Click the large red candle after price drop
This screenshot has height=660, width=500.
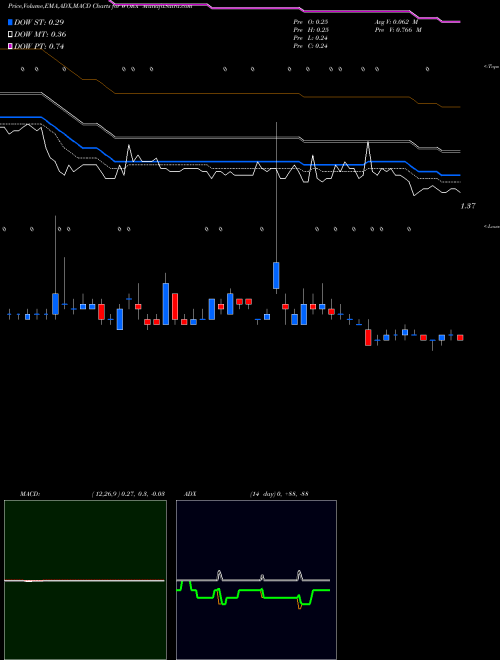pos(368,337)
